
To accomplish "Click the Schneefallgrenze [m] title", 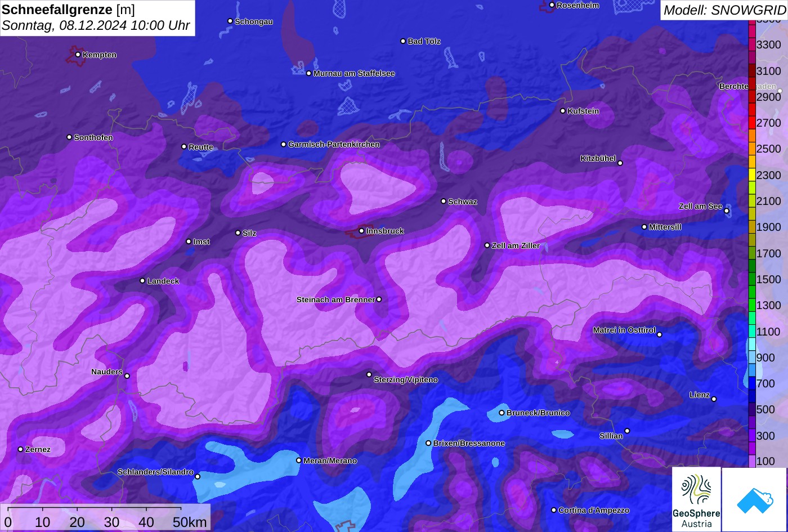I will coord(68,10).
